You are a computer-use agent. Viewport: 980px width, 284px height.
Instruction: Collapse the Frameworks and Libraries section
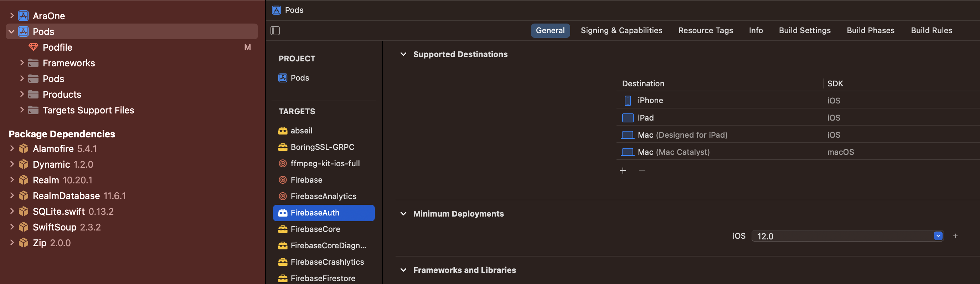tap(403, 270)
